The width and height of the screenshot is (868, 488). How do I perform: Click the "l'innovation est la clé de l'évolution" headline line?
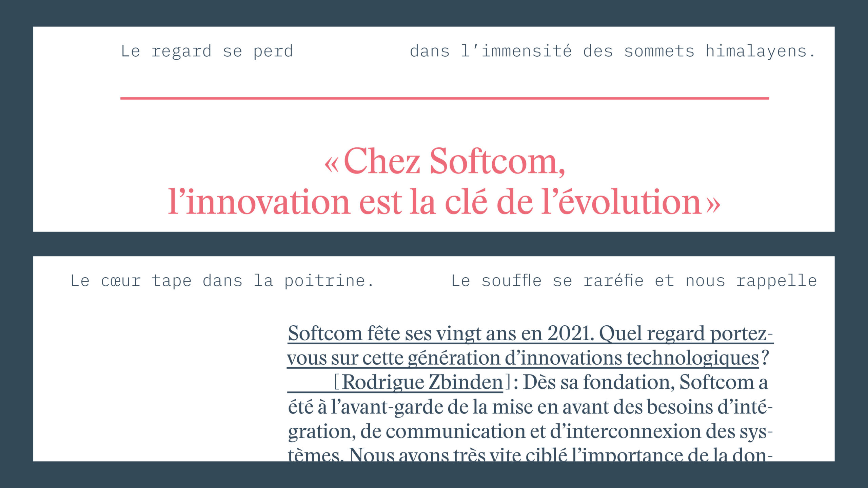[435, 202]
